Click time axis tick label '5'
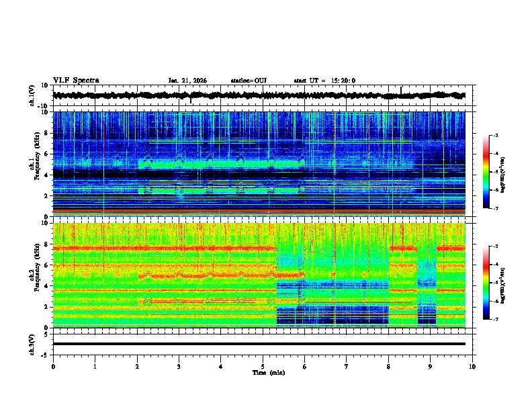Screen dimensions: 532x411 [263, 367]
